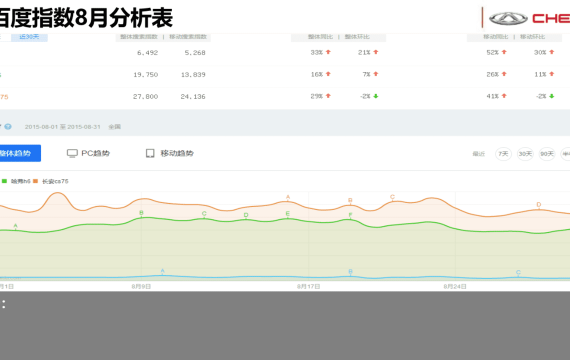Click the 移动环比 column header
This screenshot has height=360, width=570.
[533, 37]
